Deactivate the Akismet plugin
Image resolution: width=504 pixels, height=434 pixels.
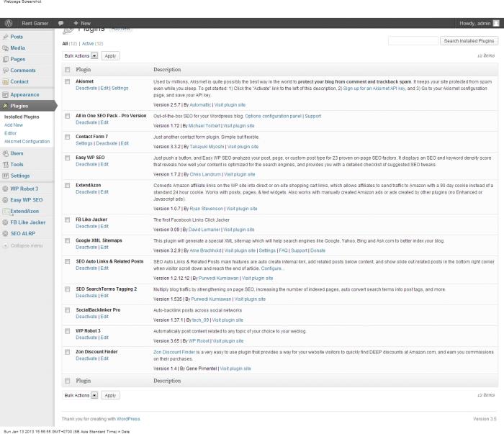pos(86,89)
